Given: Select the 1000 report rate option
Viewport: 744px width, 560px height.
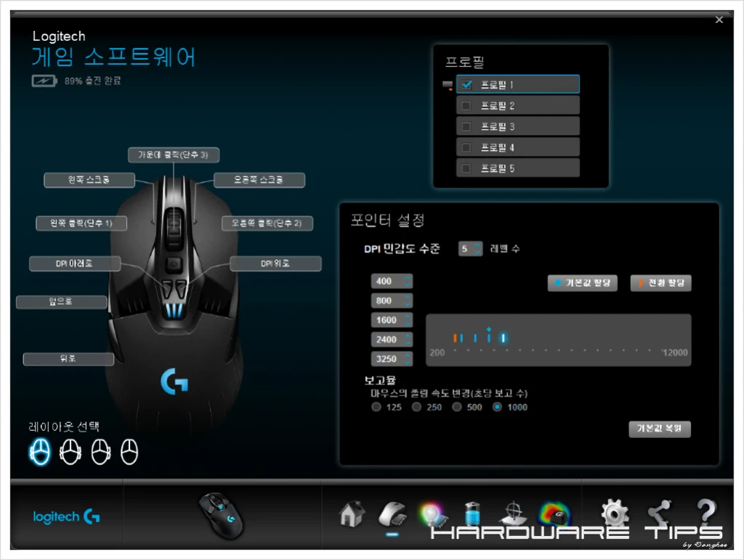Looking at the screenshot, I should point(497,407).
